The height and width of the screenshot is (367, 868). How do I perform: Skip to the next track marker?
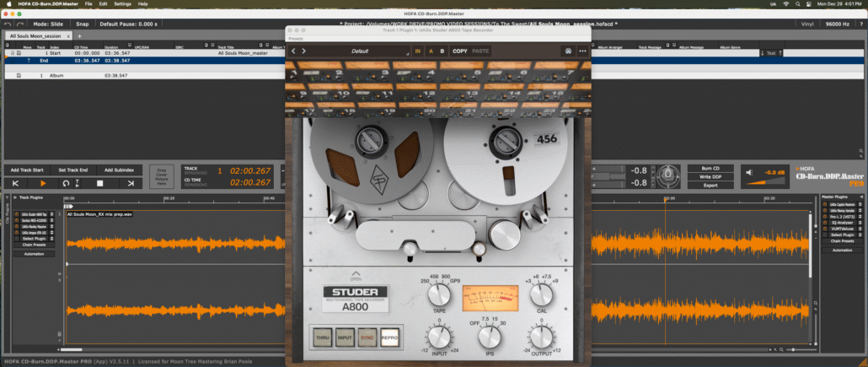(130, 183)
